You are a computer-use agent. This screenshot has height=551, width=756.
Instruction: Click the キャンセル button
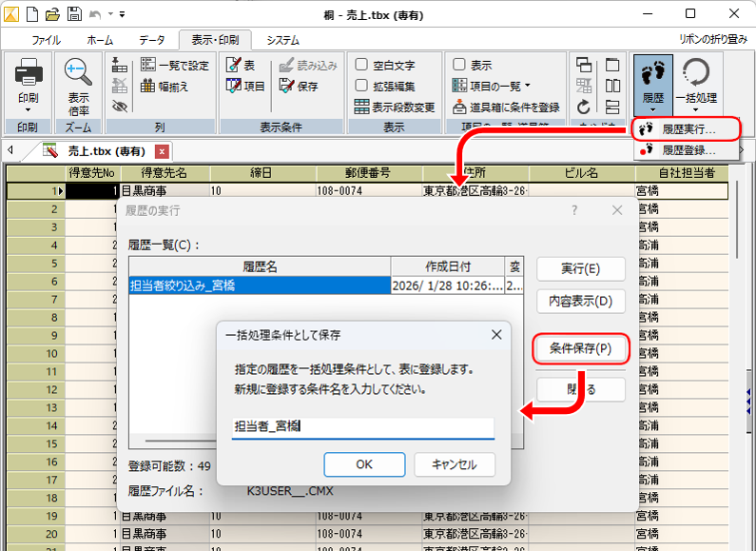click(455, 464)
